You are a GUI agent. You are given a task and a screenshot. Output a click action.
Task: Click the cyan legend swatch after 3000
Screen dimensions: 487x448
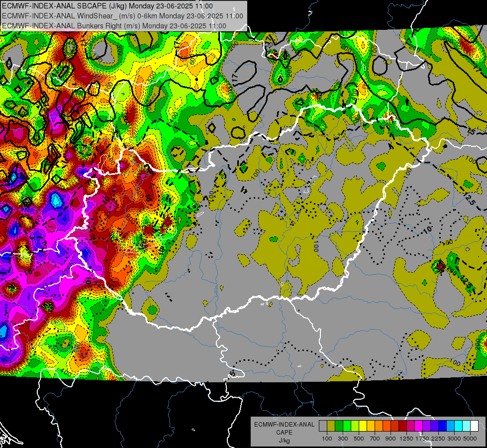[x=459, y=426]
